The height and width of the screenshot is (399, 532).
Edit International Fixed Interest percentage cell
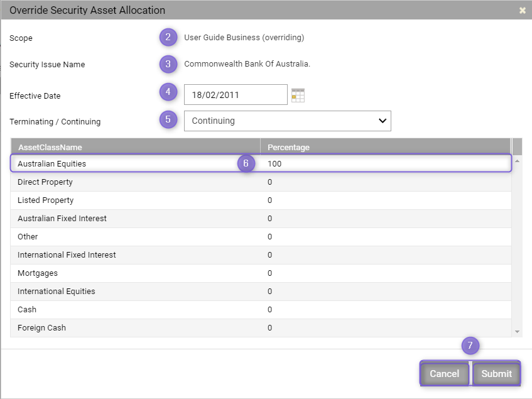coord(386,255)
